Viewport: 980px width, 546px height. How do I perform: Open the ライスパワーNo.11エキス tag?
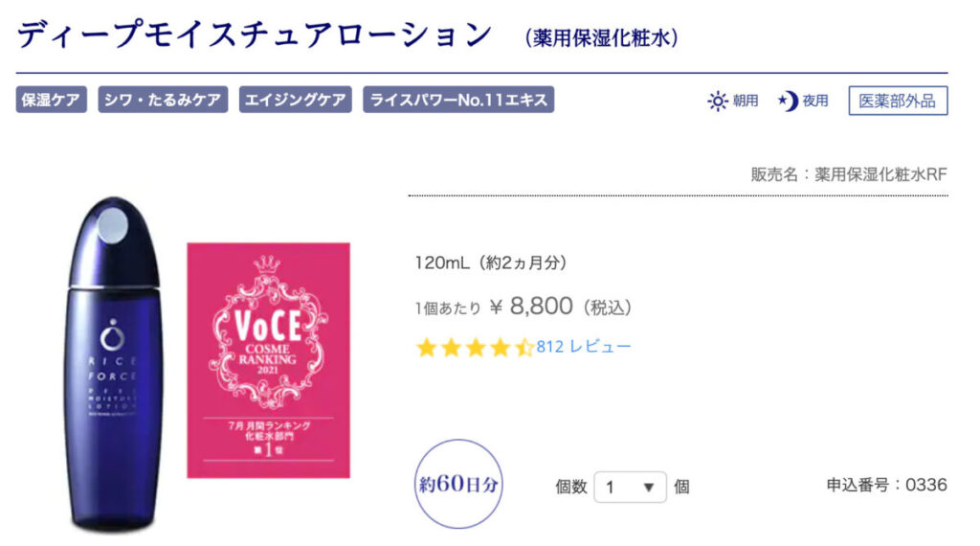click(x=457, y=101)
